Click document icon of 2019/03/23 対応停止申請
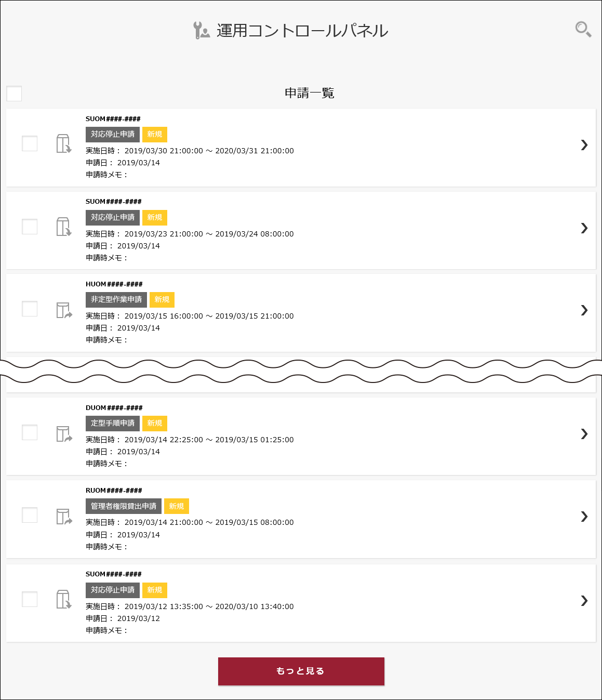 pos(63,227)
